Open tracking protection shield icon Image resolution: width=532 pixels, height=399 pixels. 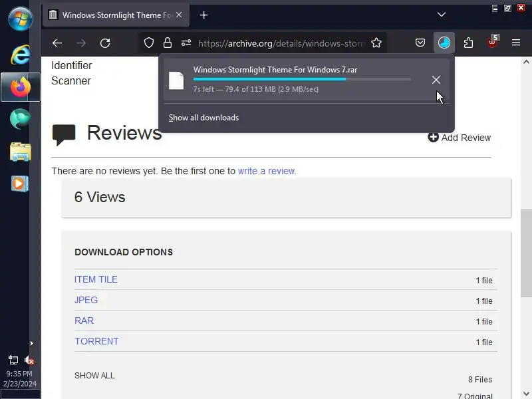point(149,43)
